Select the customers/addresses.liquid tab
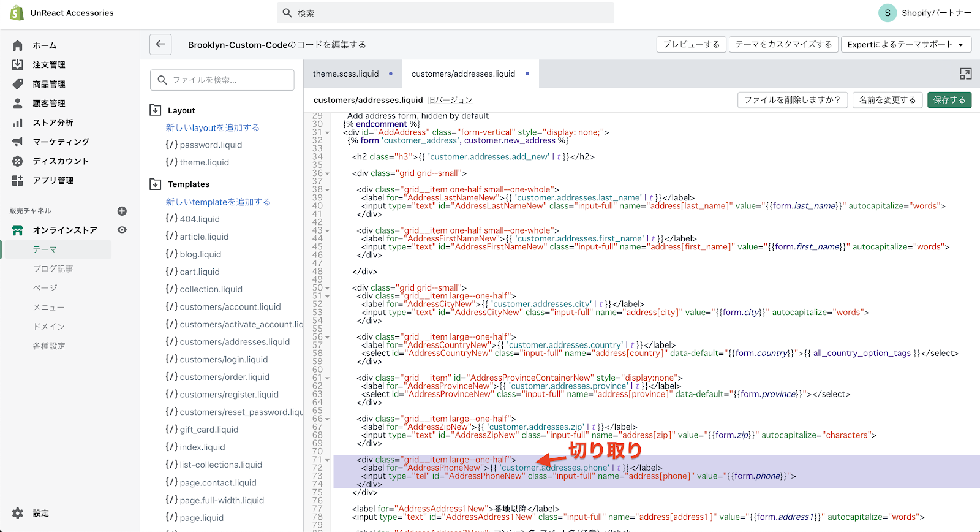 tap(463, 74)
